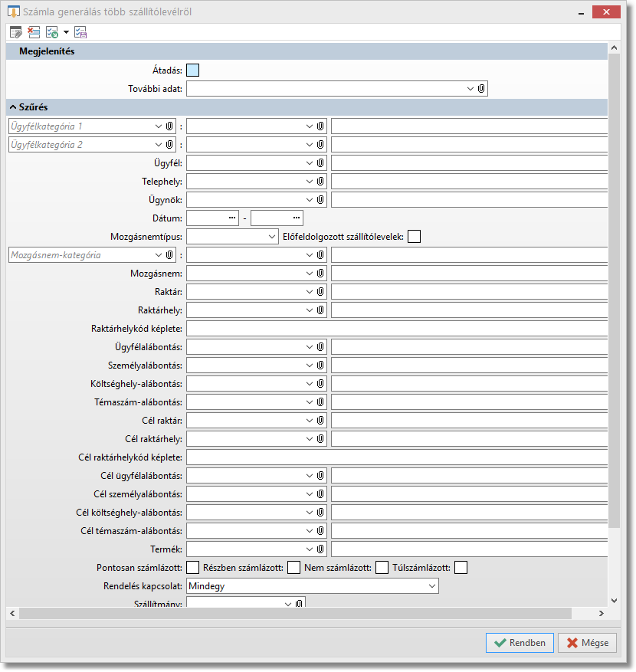The height and width of the screenshot is (672, 636).
Task: Check the Részben számlázott checkbox
Action: pos(293,568)
